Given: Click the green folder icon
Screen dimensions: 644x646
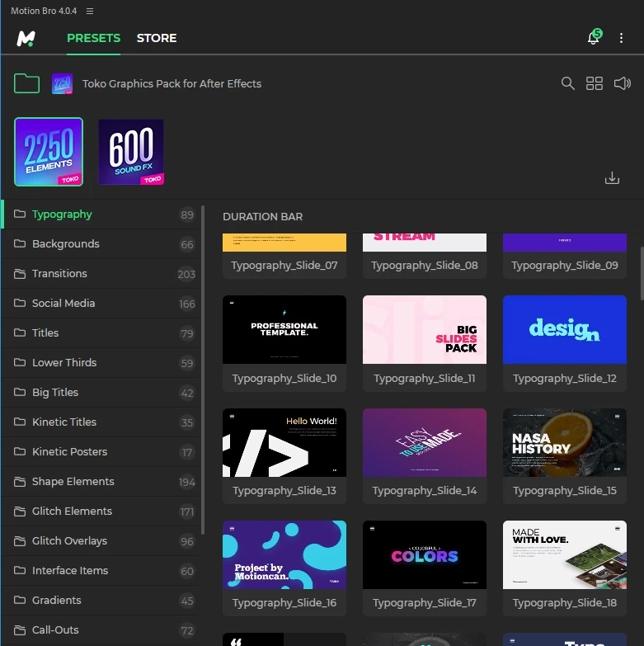Looking at the screenshot, I should (x=27, y=83).
